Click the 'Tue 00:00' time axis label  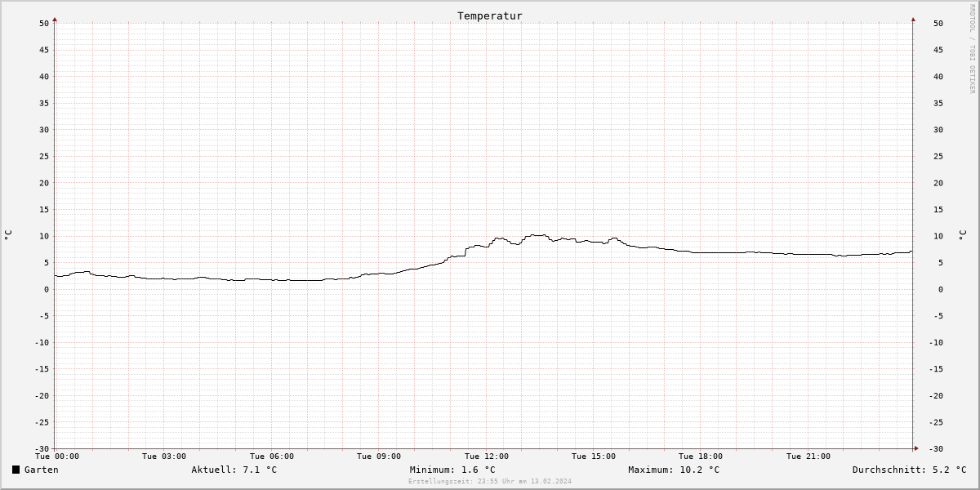57,457
